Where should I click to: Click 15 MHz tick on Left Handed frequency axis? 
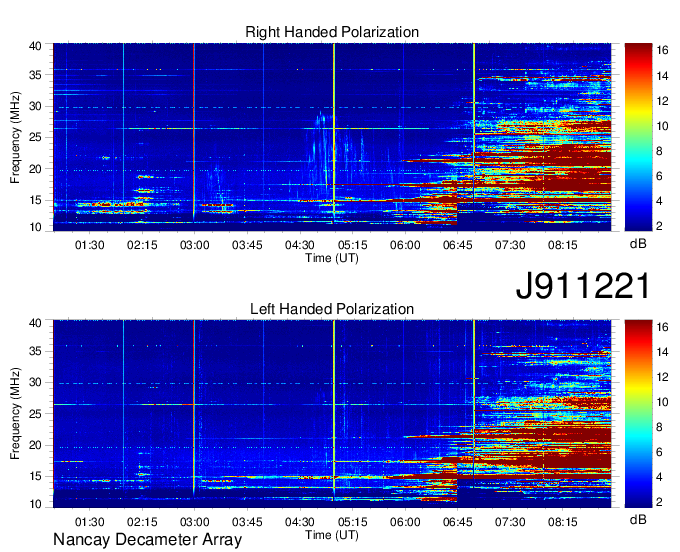pos(35,477)
